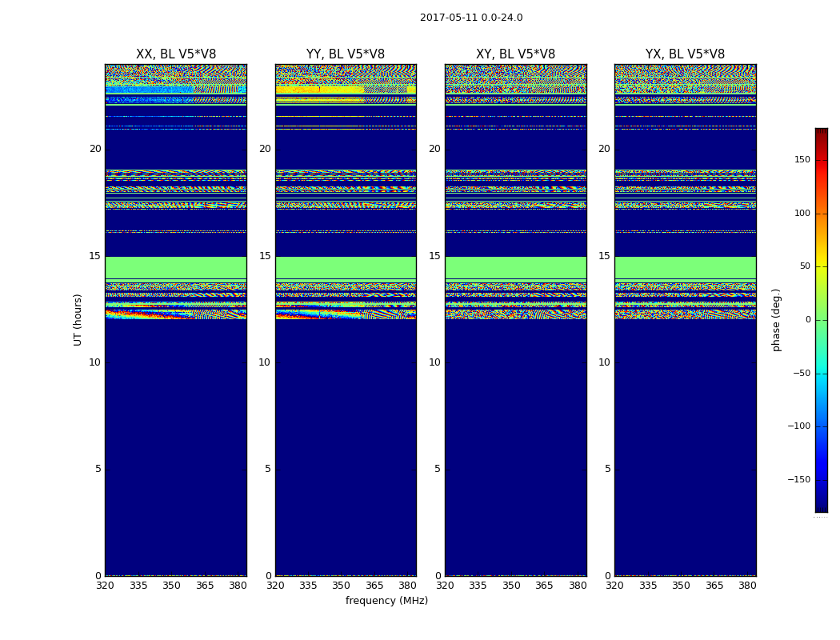Image resolution: width=840 pixels, height=640 pixels.
Task: Select the XY, BL V5*V8 subplot title
Action: [515, 54]
